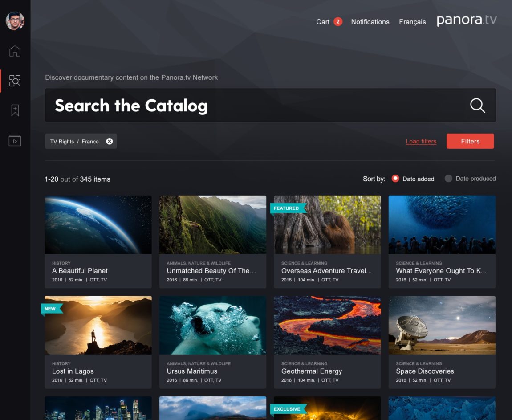Click the Panora.tv logo
512x420 pixels.
click(466, 20)
